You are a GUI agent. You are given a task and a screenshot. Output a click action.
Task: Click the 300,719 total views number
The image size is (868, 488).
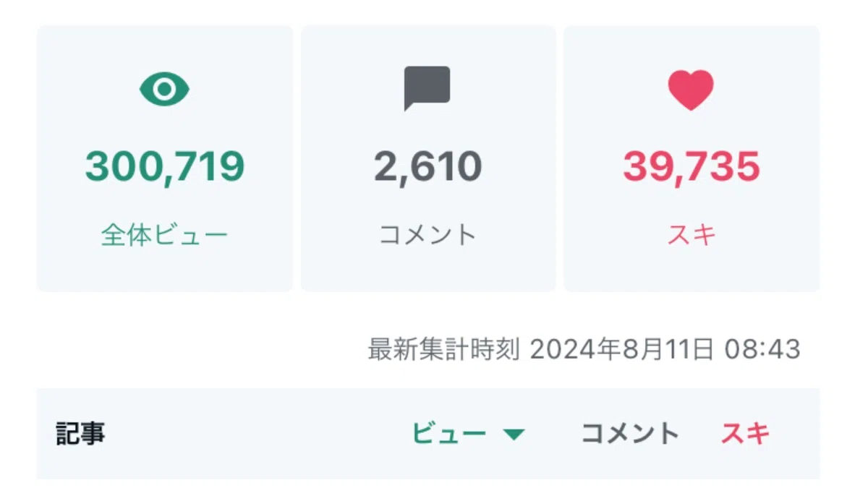(165, 167)
